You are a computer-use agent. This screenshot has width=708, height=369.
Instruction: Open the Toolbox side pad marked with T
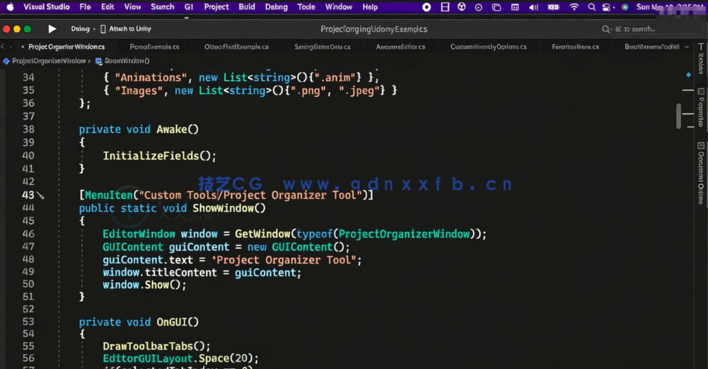pyautogui.click(x=701, y=59)
